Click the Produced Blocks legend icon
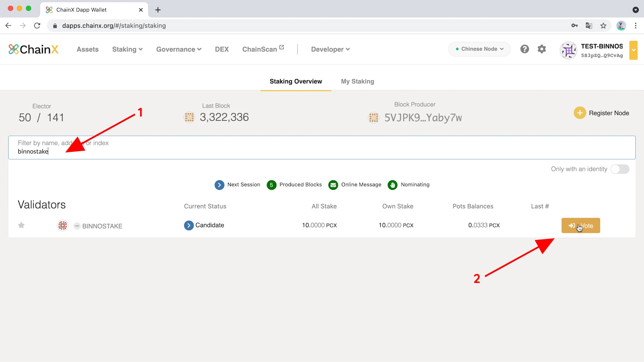This screenshot has width=644, height=362. [271, 185]
